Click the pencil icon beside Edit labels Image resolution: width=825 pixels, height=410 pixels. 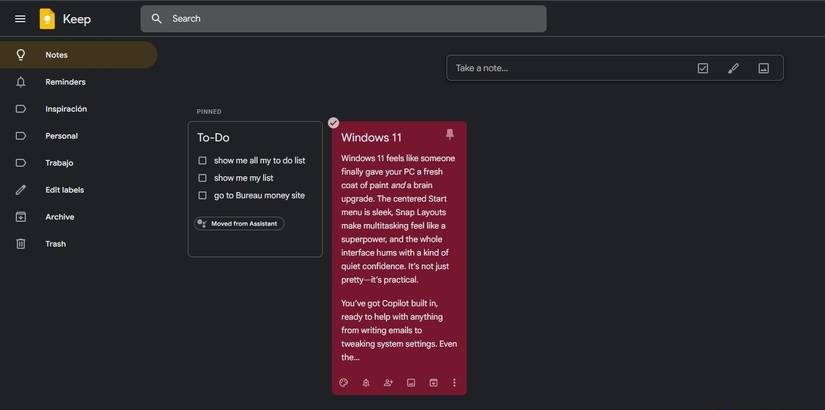21,190
